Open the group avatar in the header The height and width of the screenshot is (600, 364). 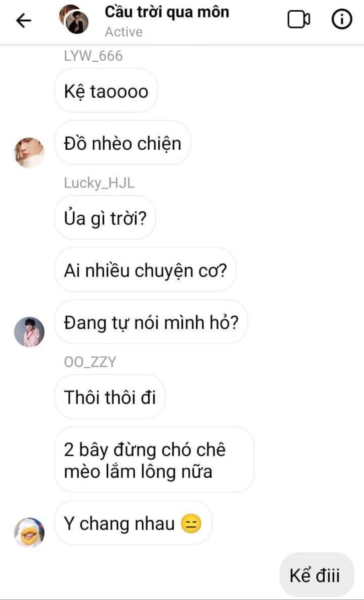pos(74,19)
